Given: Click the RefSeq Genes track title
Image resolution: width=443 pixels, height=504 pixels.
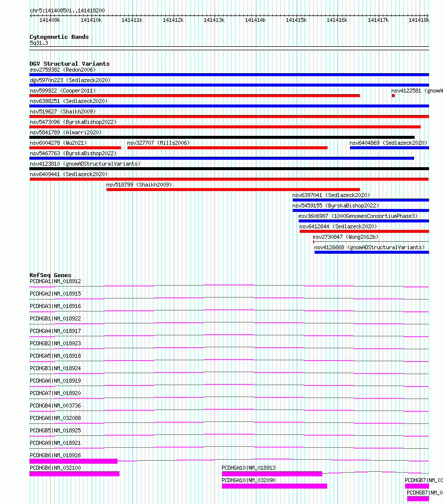Looking at the screenshot, I should point(50,275).
